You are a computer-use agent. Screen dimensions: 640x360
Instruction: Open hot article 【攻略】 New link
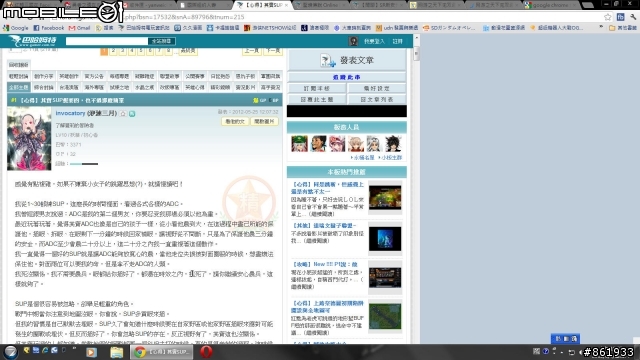325,264
